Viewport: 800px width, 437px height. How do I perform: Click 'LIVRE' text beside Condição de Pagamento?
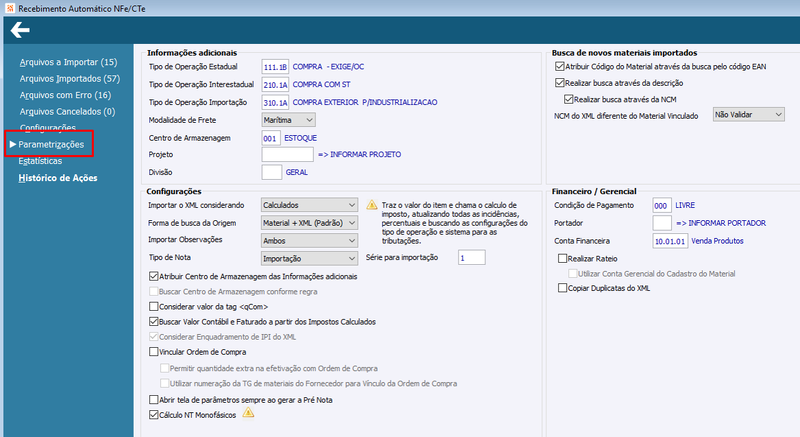click(685, 205)
